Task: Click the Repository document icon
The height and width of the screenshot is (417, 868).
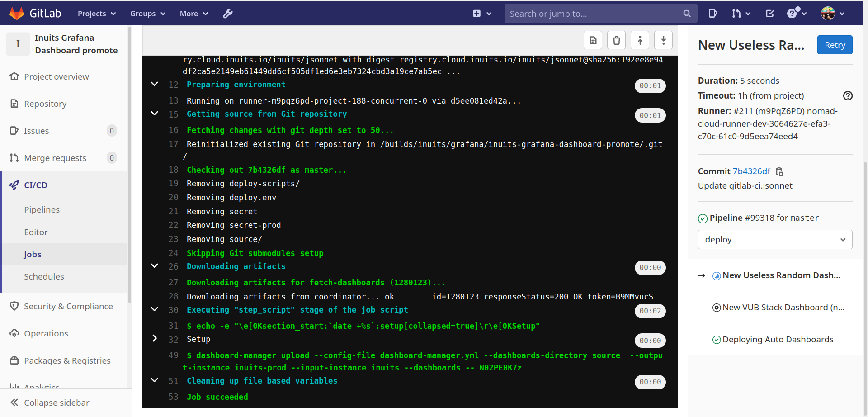Action: 14,104
